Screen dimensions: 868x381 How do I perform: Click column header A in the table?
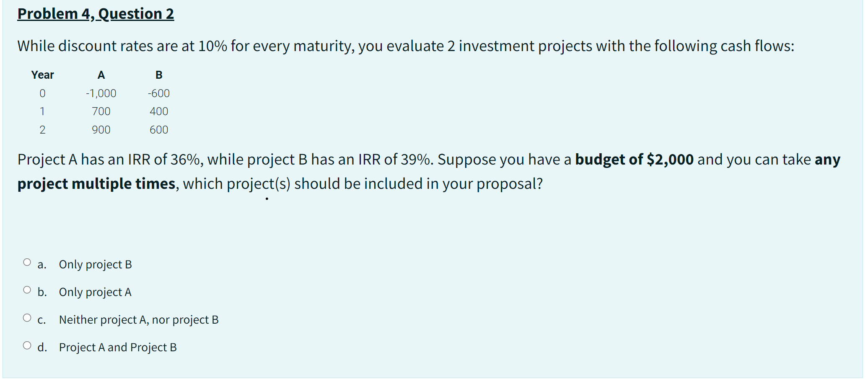(101, 75)
